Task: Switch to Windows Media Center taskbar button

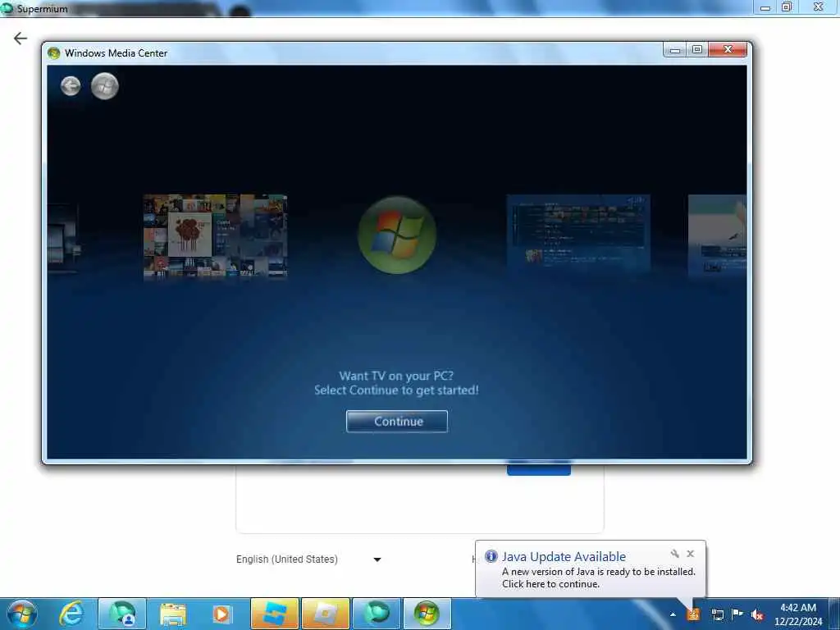Action: [427, 614]
